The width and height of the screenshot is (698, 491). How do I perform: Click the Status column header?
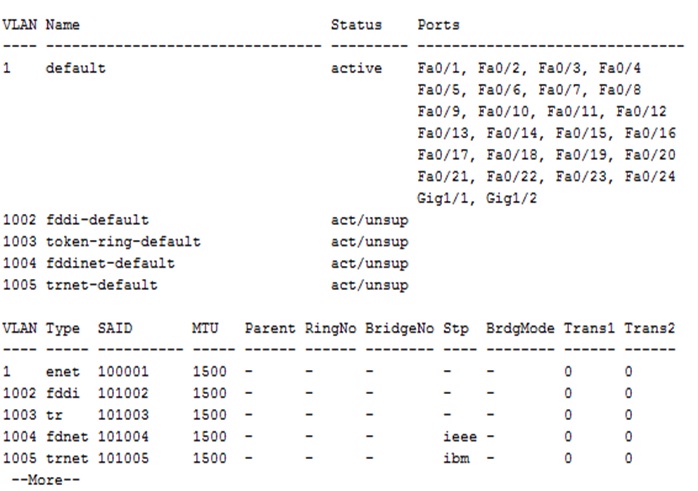(x=356, y=24)
